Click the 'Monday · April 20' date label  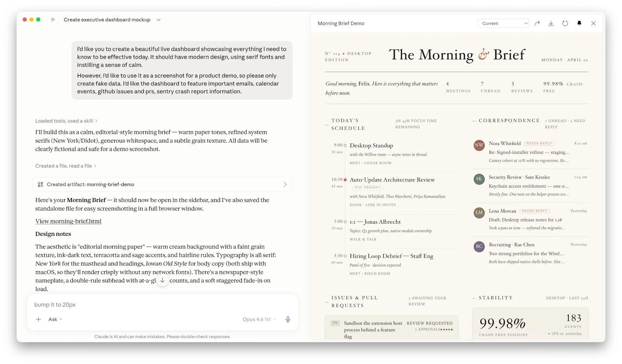coord(565,60)
